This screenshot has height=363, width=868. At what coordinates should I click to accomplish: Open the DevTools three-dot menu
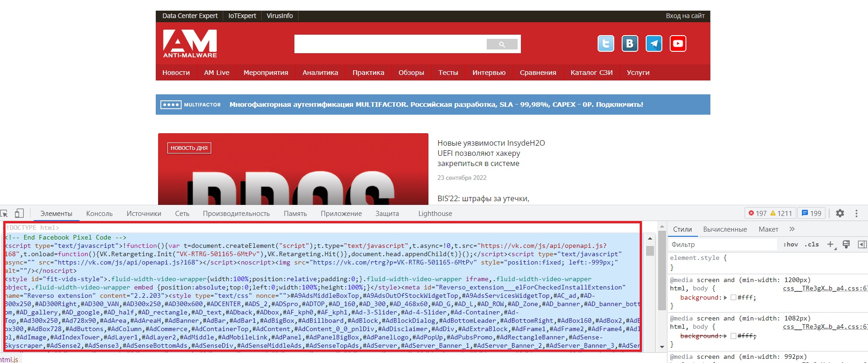click(x=856, y=213)
